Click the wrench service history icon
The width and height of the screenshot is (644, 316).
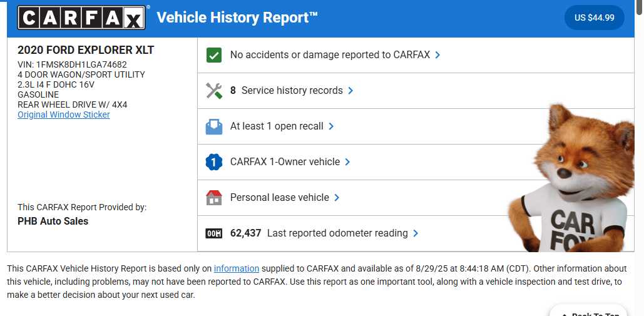(214, 91)
